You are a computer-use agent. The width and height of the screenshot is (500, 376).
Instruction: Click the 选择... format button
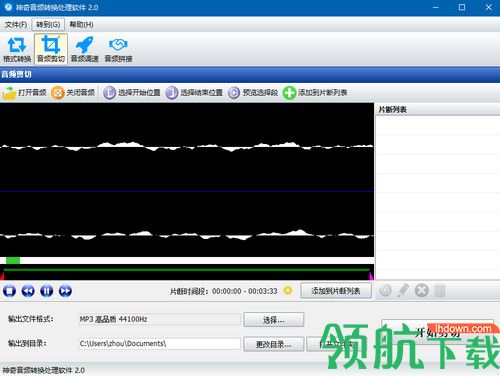point(274,320)
